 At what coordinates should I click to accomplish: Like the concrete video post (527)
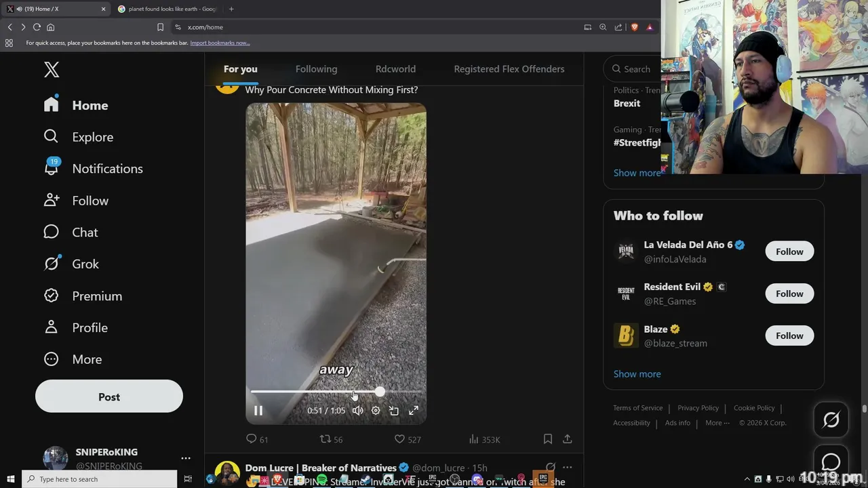click(408, 439)
